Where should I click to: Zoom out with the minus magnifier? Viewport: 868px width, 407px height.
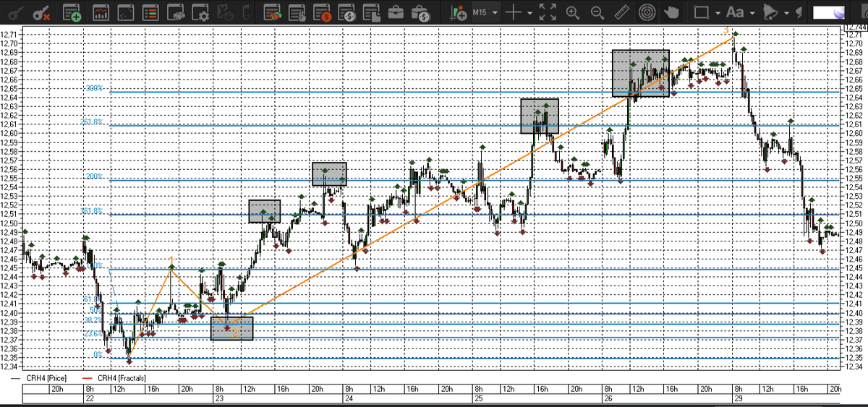click(597, 12)
